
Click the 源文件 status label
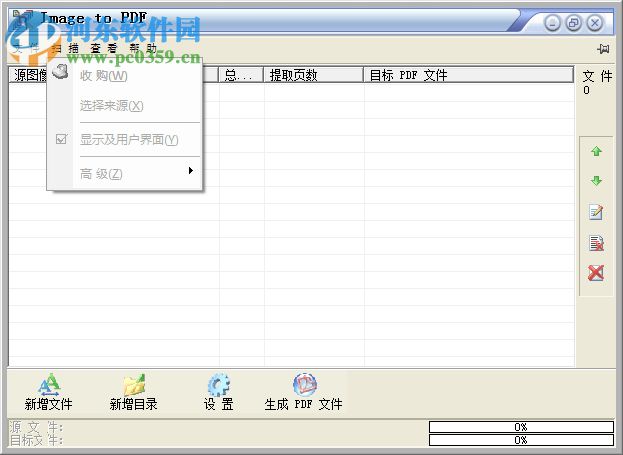point(36,427)
